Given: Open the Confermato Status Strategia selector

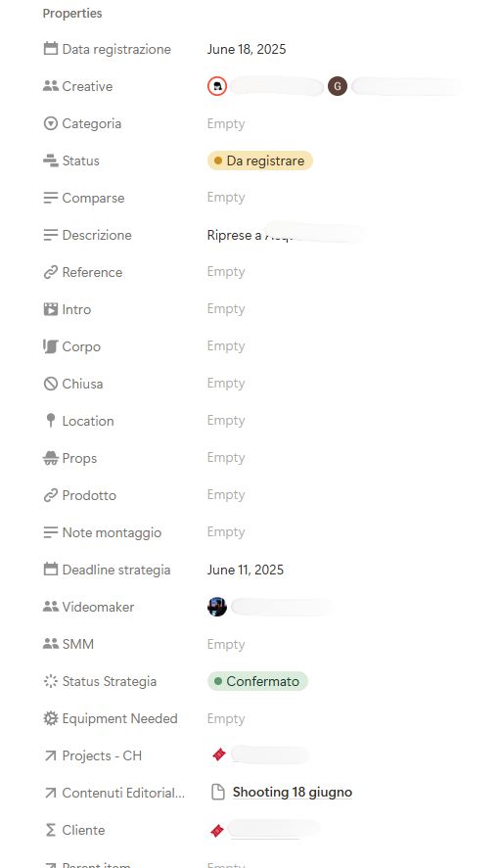Looking at the screenshot, I should click(x=257, y=681).
